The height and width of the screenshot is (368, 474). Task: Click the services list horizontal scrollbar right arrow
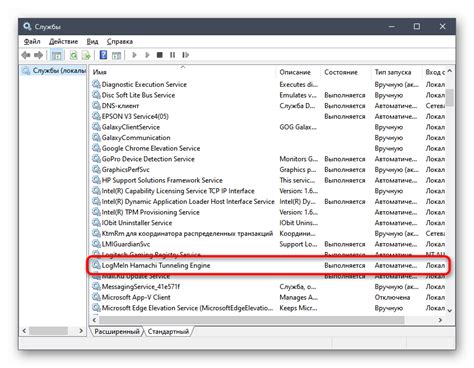pos(440,320)
